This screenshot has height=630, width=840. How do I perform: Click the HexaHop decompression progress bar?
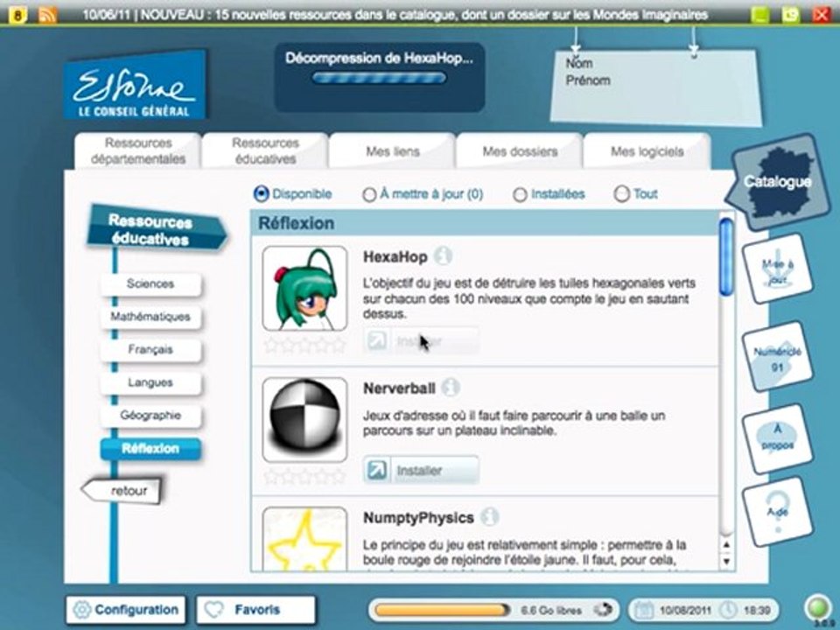click(379, 78)
